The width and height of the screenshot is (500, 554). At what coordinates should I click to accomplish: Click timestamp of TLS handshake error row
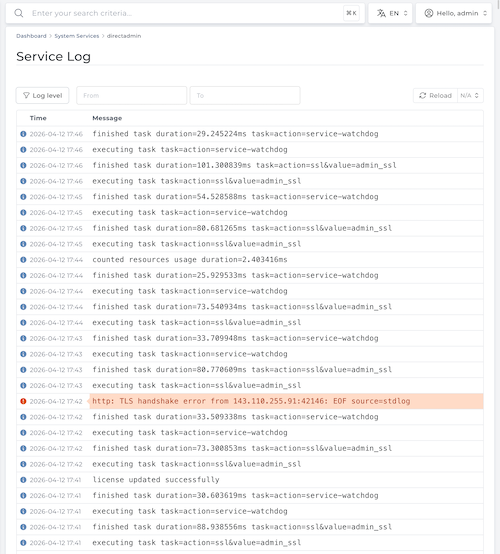(56, 401)
